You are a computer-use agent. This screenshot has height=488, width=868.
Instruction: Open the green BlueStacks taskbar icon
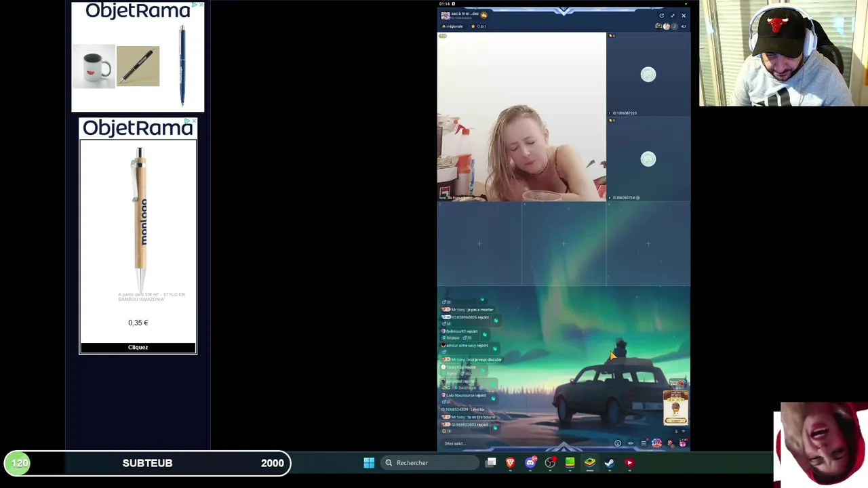570,463
